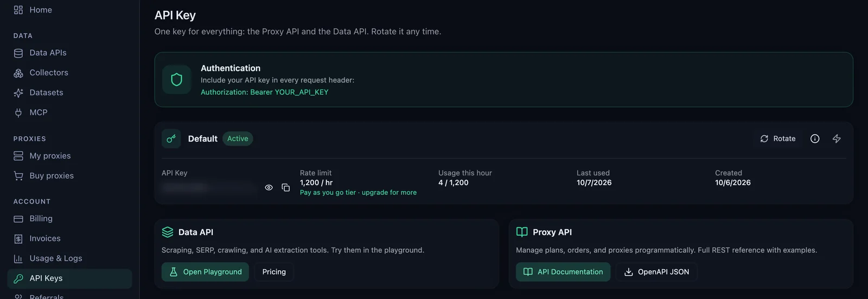Click the 'Default' key name
Image resolution: width=868 pixels, height=299 pixels.
[203, 139]
